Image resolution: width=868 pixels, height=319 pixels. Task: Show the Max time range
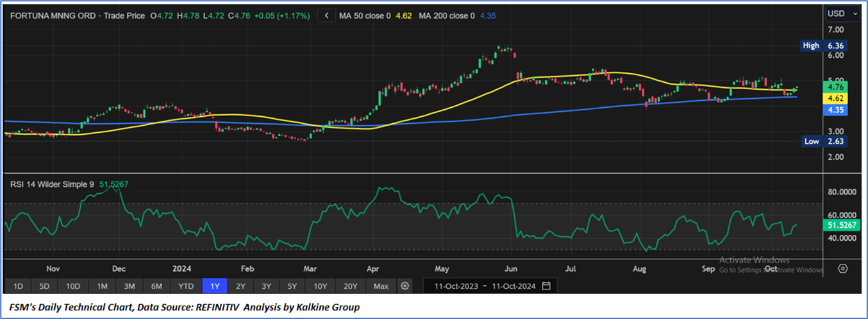[x=381, y=286]
